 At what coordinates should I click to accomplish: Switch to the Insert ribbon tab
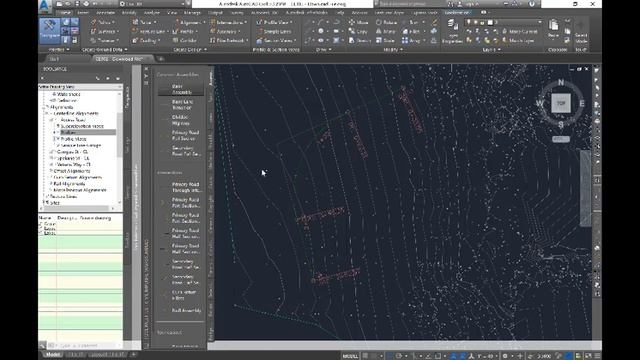pos(83,13)
